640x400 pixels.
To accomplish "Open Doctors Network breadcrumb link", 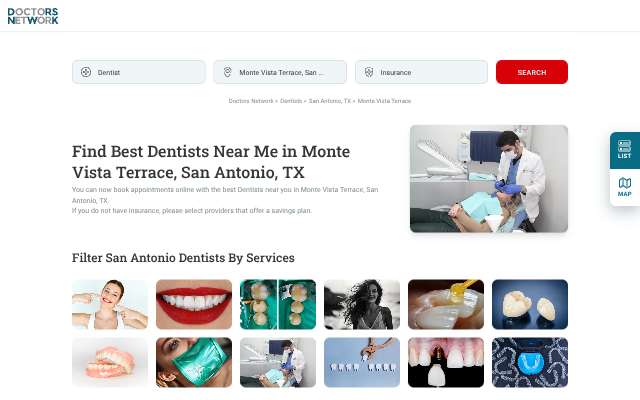I will 251,101.
